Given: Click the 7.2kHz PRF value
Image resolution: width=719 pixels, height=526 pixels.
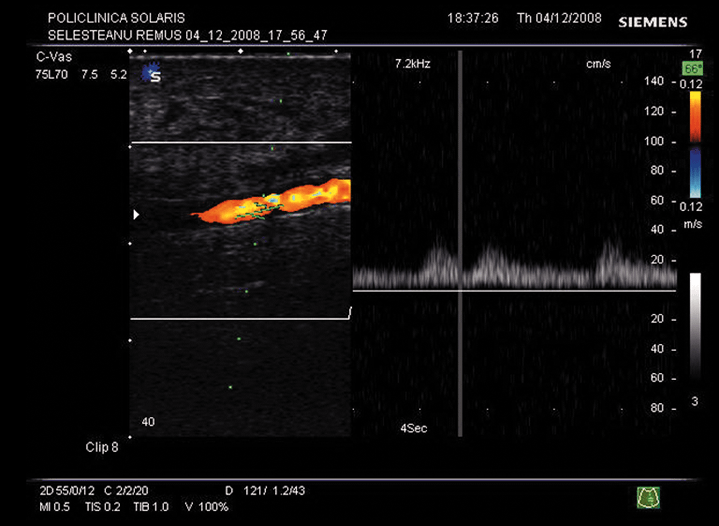Looking at the screenshot, I should 412,63.
